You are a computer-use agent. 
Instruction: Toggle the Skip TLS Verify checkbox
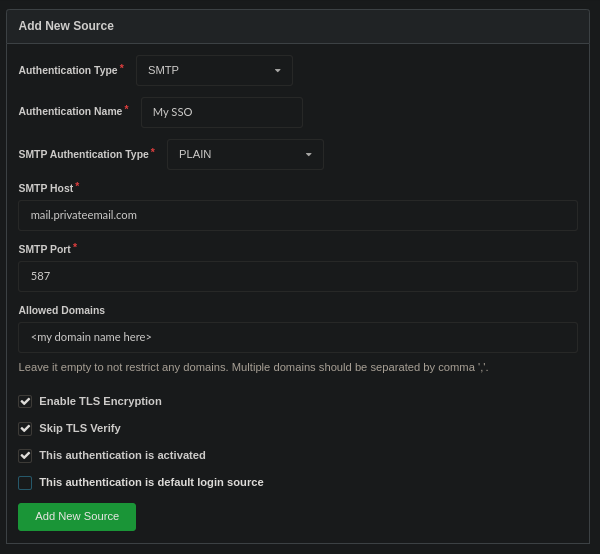point(25,429)
